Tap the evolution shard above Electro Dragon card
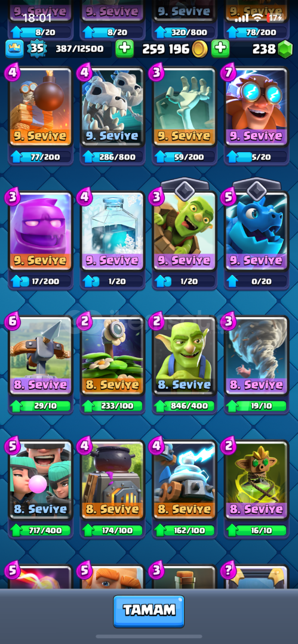Viewport: 298px width, 644px height. pyautogui.click(x=256, y=190)
